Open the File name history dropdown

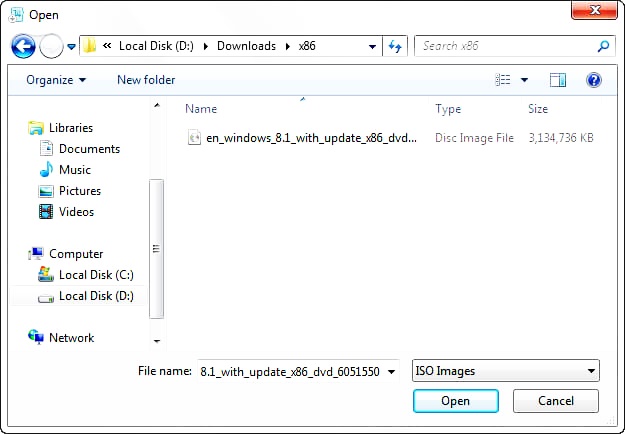point(391,372)
